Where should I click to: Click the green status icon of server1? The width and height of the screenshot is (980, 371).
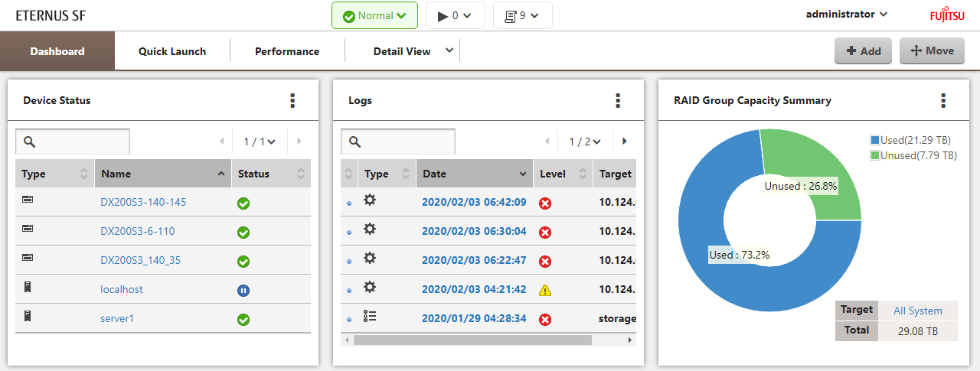(x=243, y=320)
